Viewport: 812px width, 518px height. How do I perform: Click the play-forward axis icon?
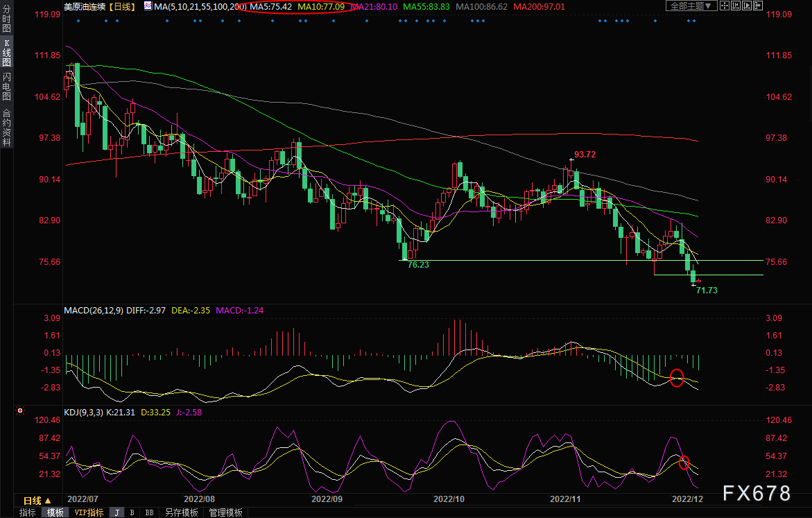pyautogui.click(x=747, y=6)
